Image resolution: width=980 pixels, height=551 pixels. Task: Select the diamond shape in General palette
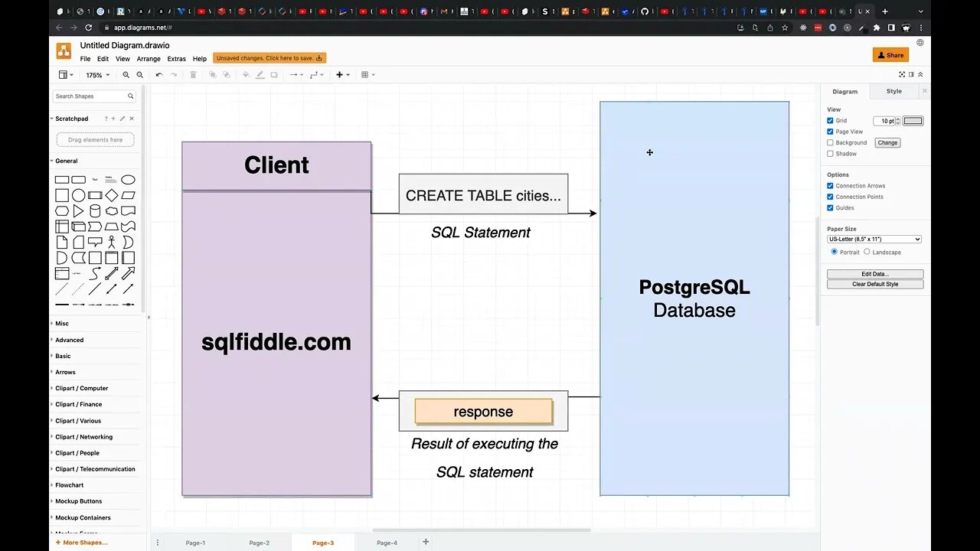pyautogui.click(x=112, y=195)
